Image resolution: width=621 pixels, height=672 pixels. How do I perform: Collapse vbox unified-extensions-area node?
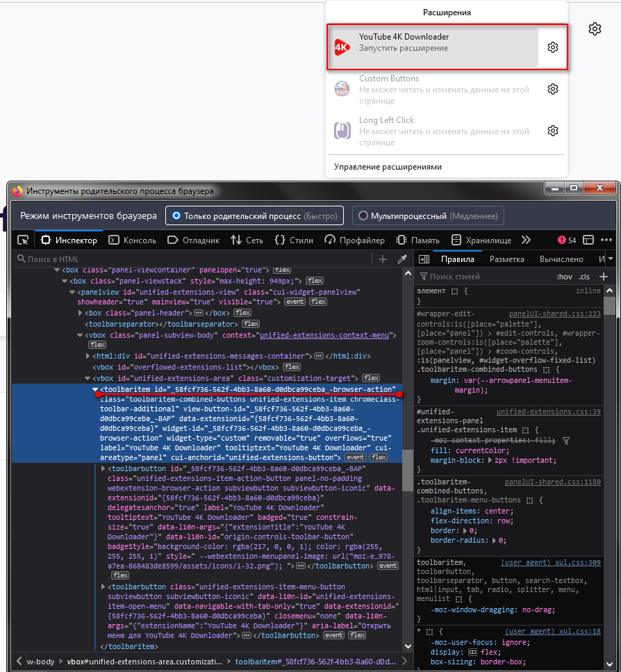[88, 378]
